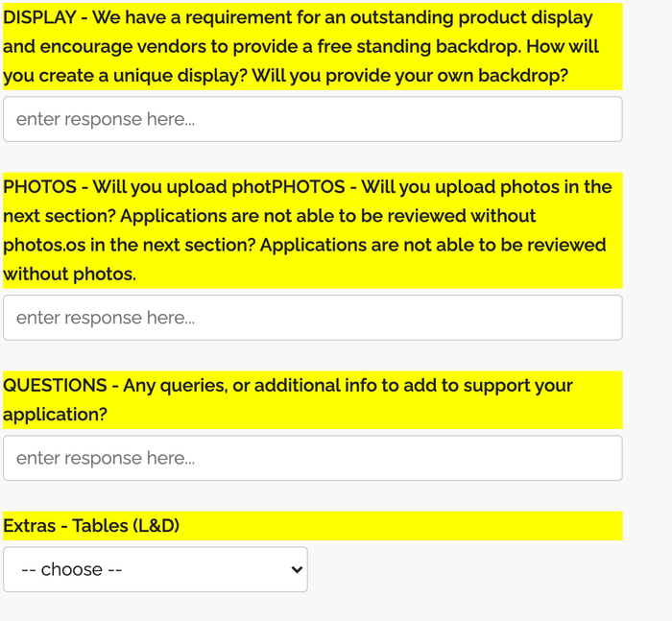Screen dimensions: 672x621
Task: Click the DISPLAY question response field
Action: click(312, 119)
